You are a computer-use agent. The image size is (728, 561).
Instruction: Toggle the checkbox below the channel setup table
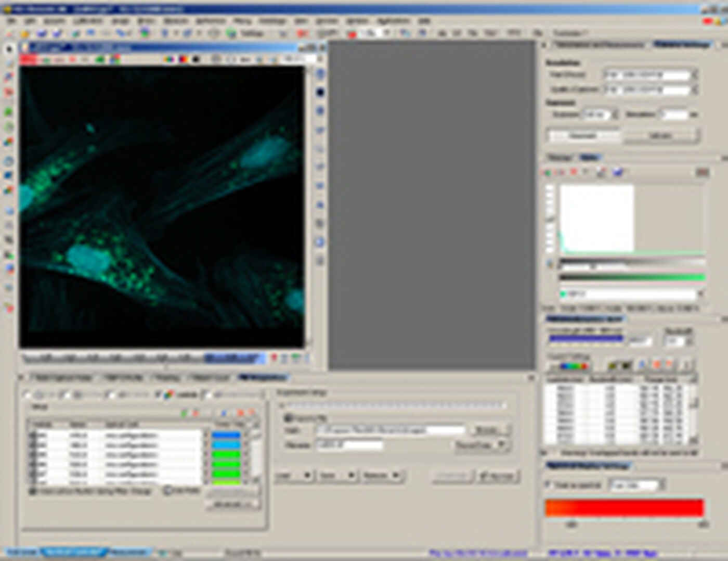click(33, 491)
